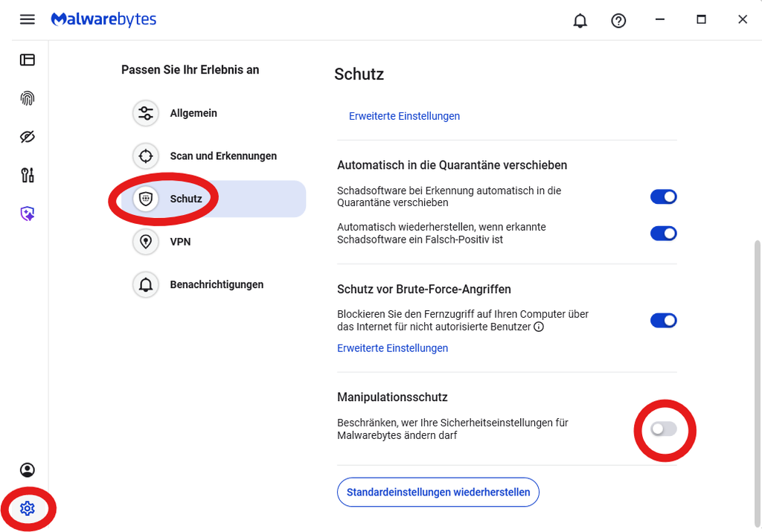Image resolution: width=762 pixels, height=532 pixels.
Task: Open the notifications bell in the title bar
Action: pos(580,20)
